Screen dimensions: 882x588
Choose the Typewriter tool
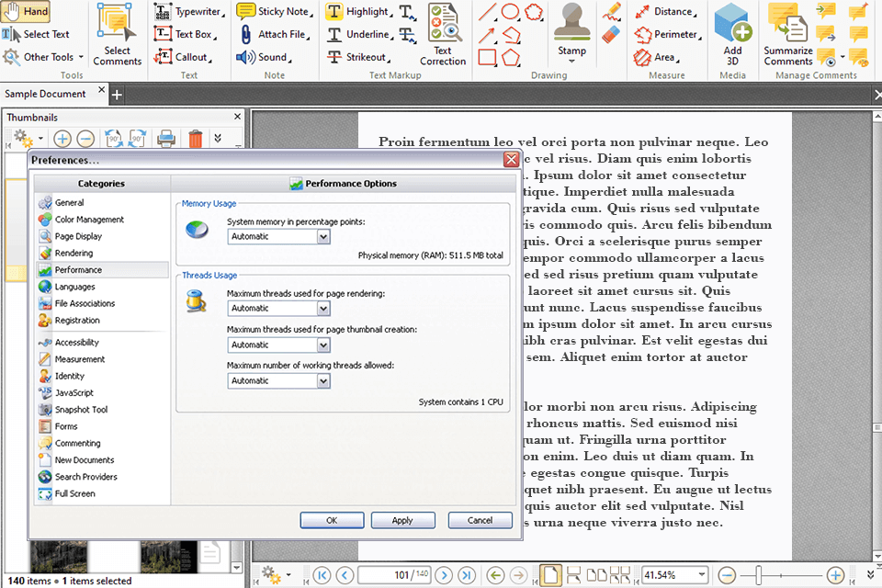pyautogui.click(x=189, y=12)
